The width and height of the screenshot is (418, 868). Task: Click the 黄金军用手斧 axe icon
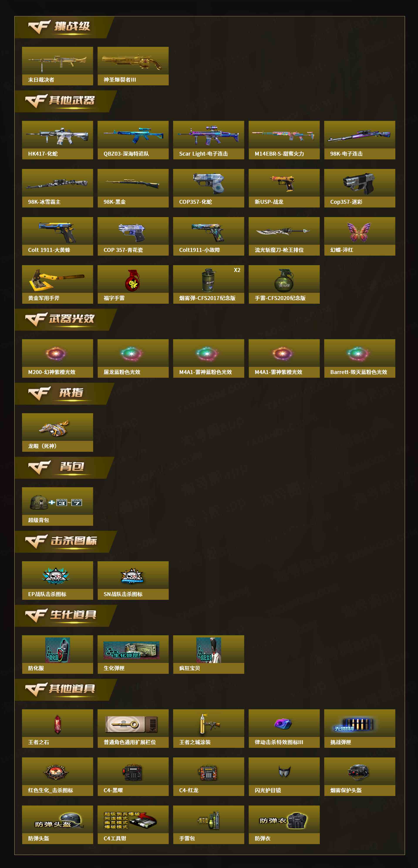tap(58, 284)
